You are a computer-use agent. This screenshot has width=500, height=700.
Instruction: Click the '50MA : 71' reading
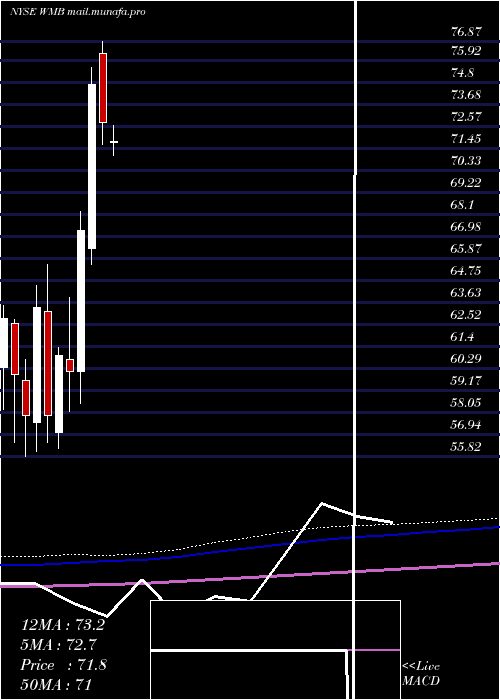56,684
